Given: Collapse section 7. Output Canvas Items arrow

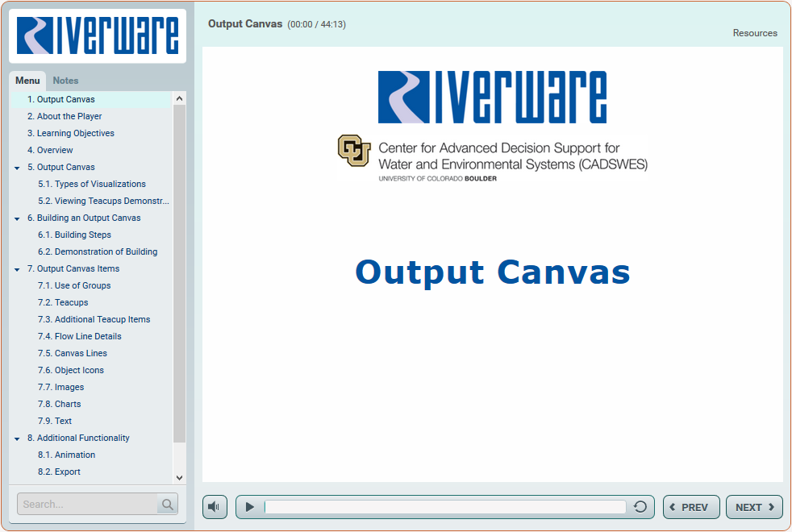Looking at the screenshot, I should point(17,269).
